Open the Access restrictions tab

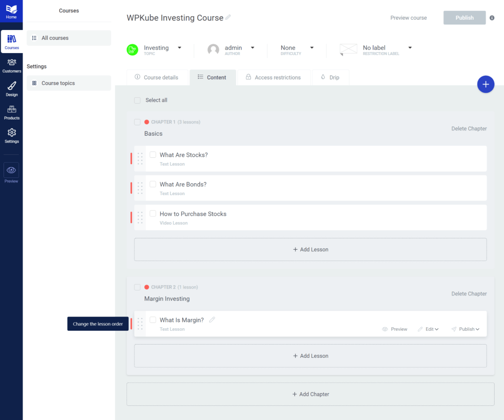click(274, 77)
